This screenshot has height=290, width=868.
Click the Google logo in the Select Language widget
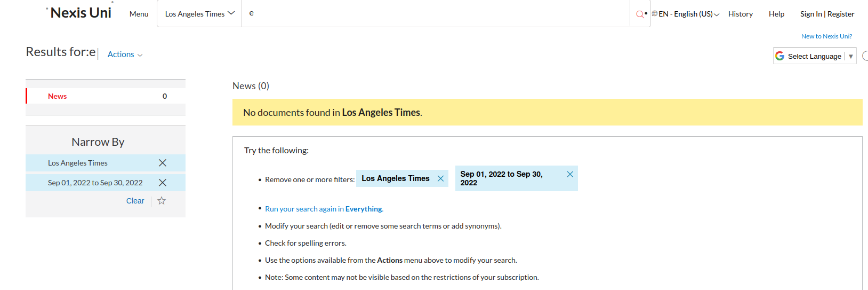click(780, 56)
